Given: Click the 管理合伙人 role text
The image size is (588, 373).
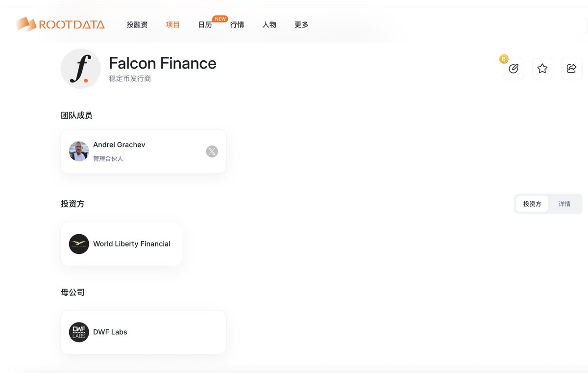Looking at the screenshot, I should click(x=108, y=159).
